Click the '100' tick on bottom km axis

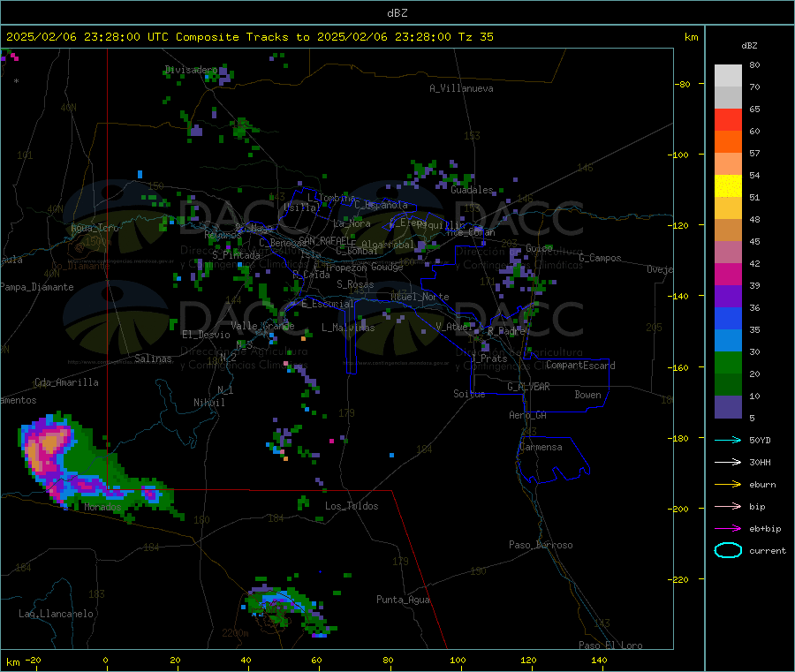[458, 660]
